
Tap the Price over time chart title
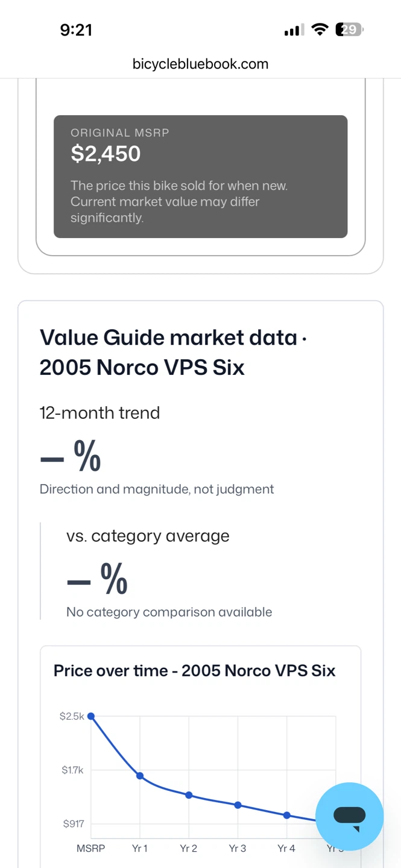coord(194,670)
